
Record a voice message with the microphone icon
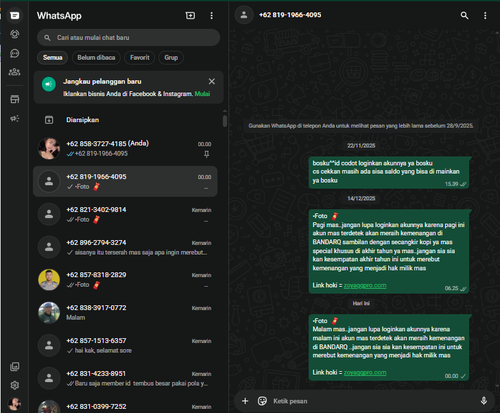coord(484,401)
